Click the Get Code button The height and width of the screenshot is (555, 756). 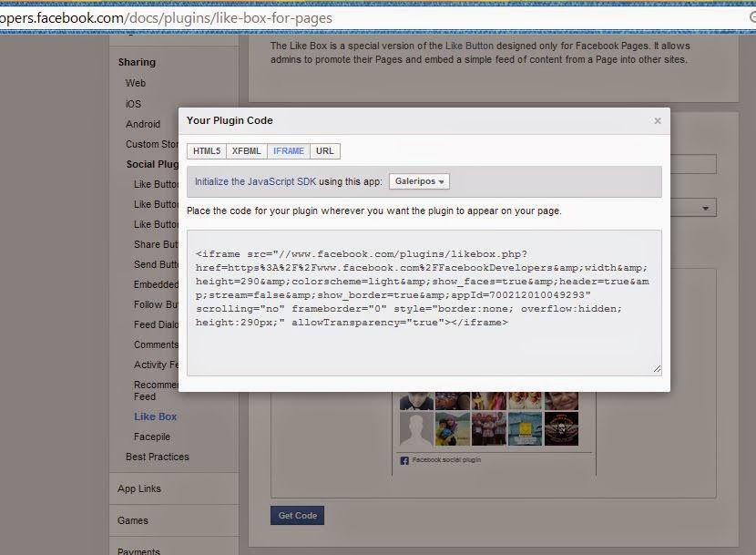point(297,516)
